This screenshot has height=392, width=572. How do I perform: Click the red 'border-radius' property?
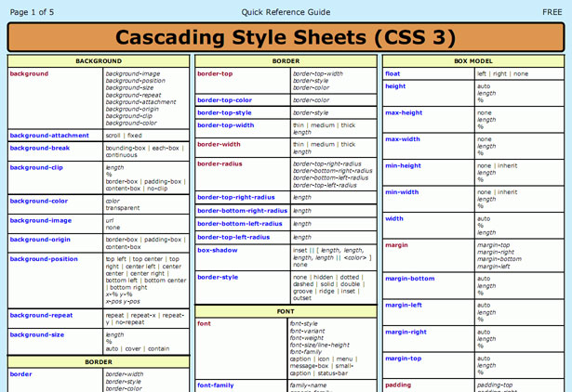(219, 163)
